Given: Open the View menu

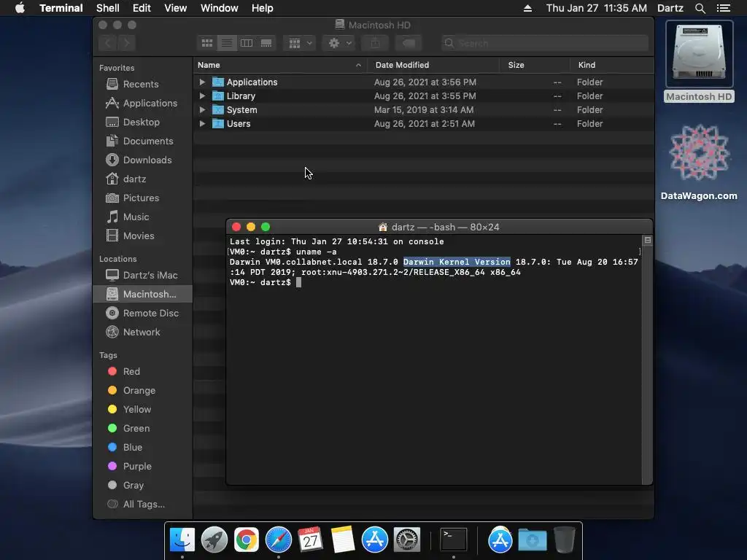Looking at the screenshot, I should coord(175,8).
